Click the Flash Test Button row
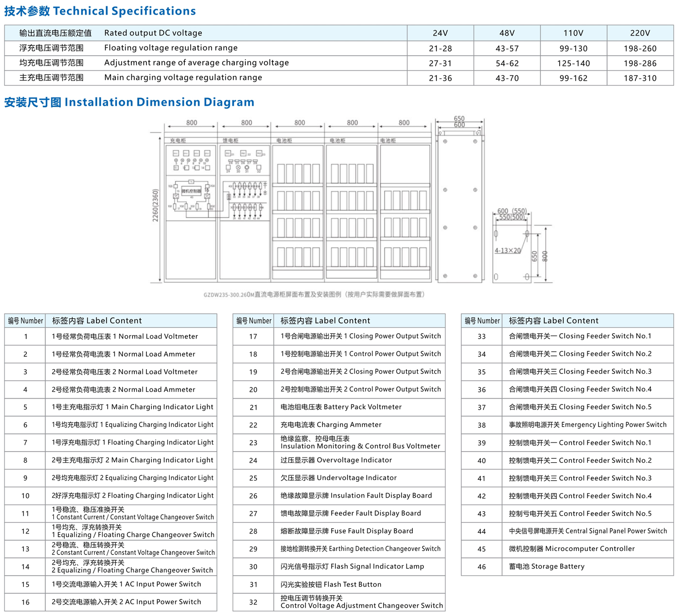Image resolution: width=679 pixels, height=616 pixels. click(339, 584)
